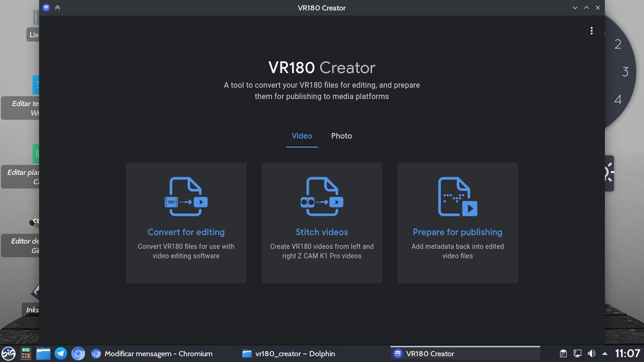Click the Stitch videos icon
This screenshot has height=362, width=644.
tap(322, 197)
